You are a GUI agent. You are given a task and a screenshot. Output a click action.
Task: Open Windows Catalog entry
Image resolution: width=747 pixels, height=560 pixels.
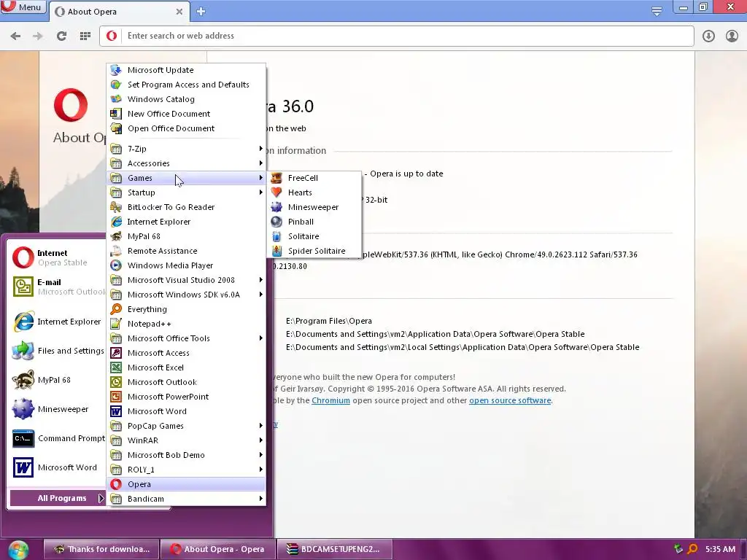click(186, 99)
